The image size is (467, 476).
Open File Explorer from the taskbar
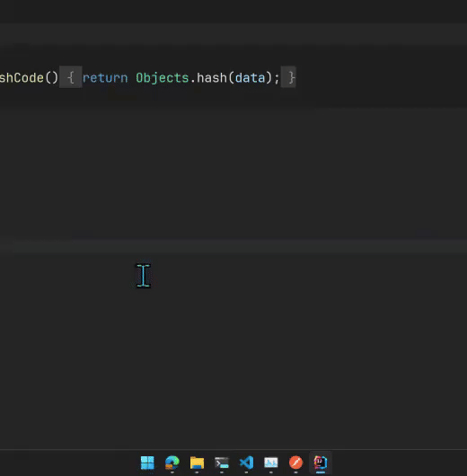[x=197, y=463]
